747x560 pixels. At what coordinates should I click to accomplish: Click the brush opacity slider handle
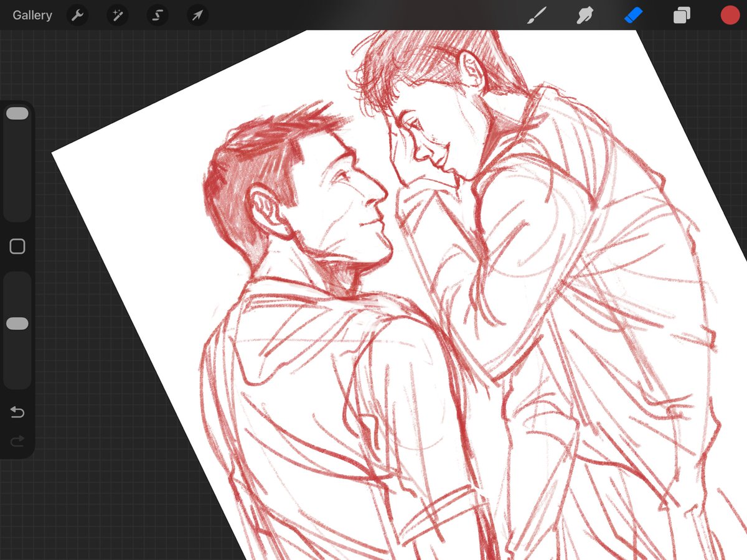17,324
